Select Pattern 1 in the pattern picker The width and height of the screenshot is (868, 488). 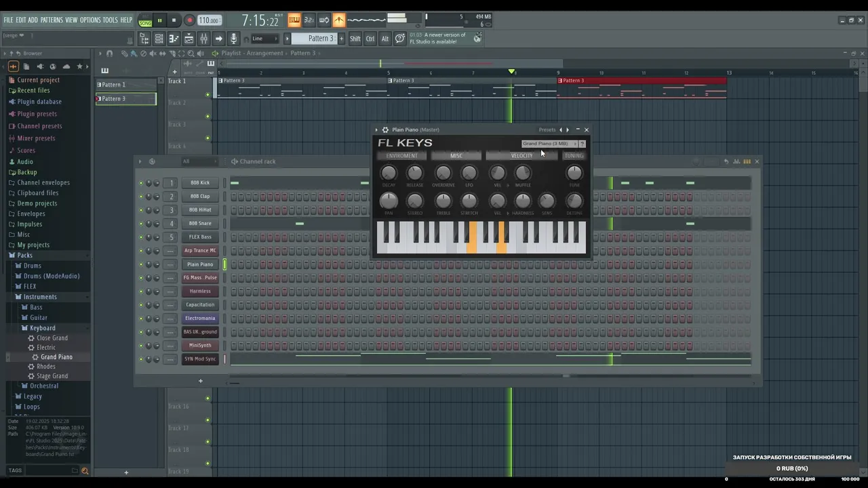pos(126,85)
